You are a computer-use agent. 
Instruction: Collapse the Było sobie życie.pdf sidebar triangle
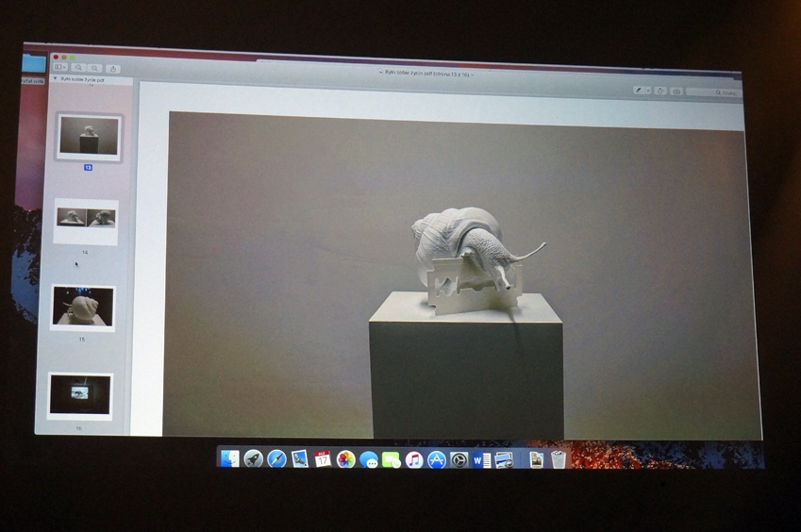tap(55, 78)
